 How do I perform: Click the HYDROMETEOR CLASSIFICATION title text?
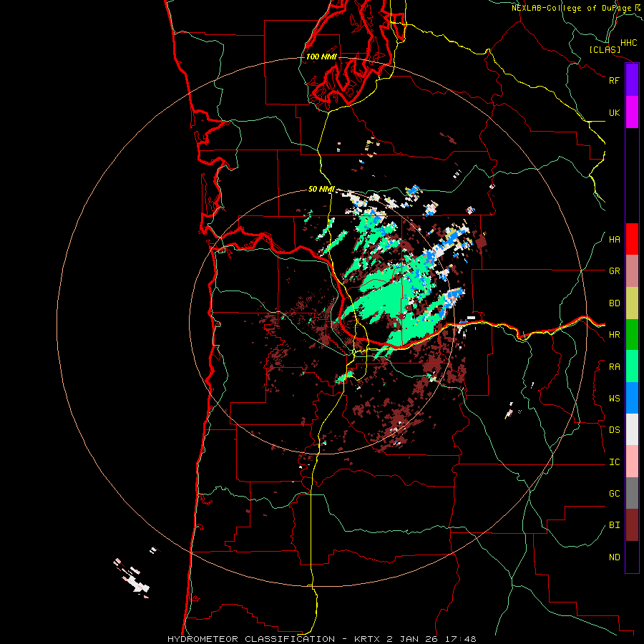coord(251,639)
